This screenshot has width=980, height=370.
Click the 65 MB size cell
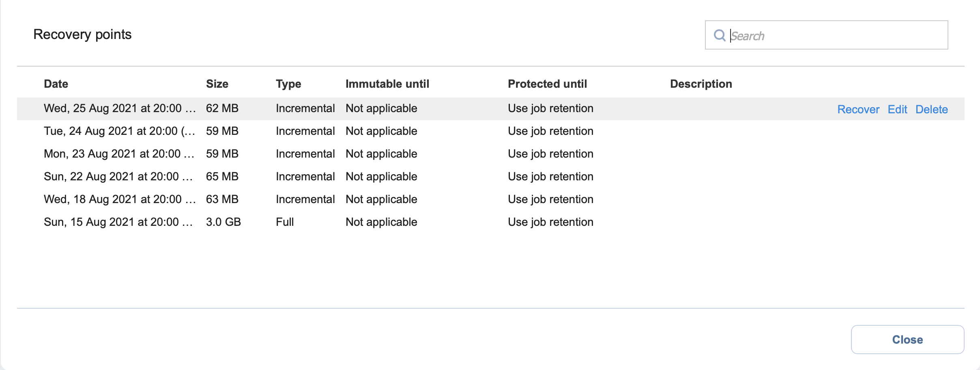coord(222,177)
